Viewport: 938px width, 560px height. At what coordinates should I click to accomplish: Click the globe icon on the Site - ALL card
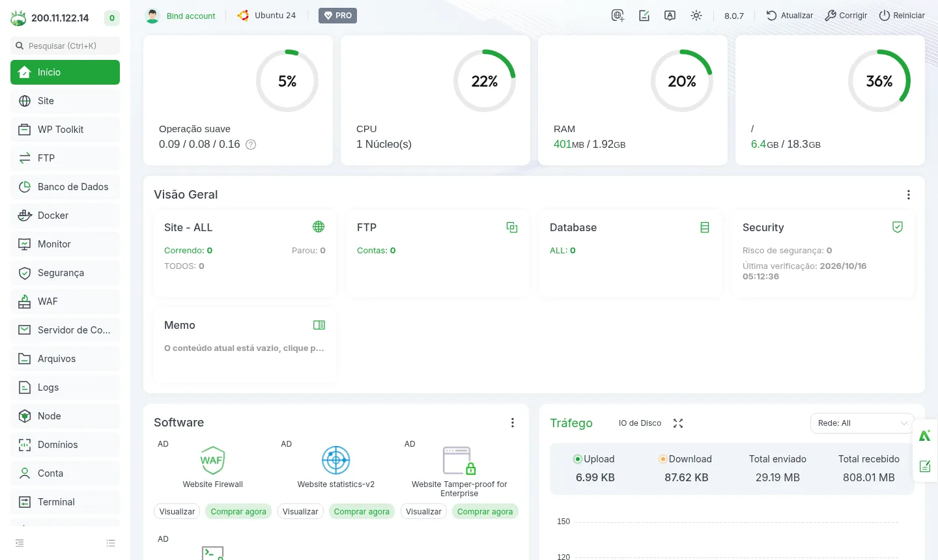coord(319,227)
